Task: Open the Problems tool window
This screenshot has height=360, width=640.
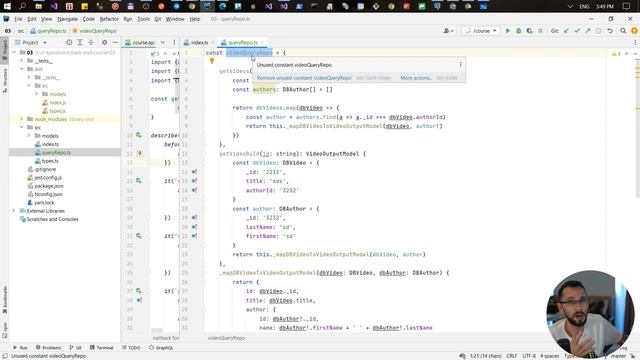Action: point(48,348)
